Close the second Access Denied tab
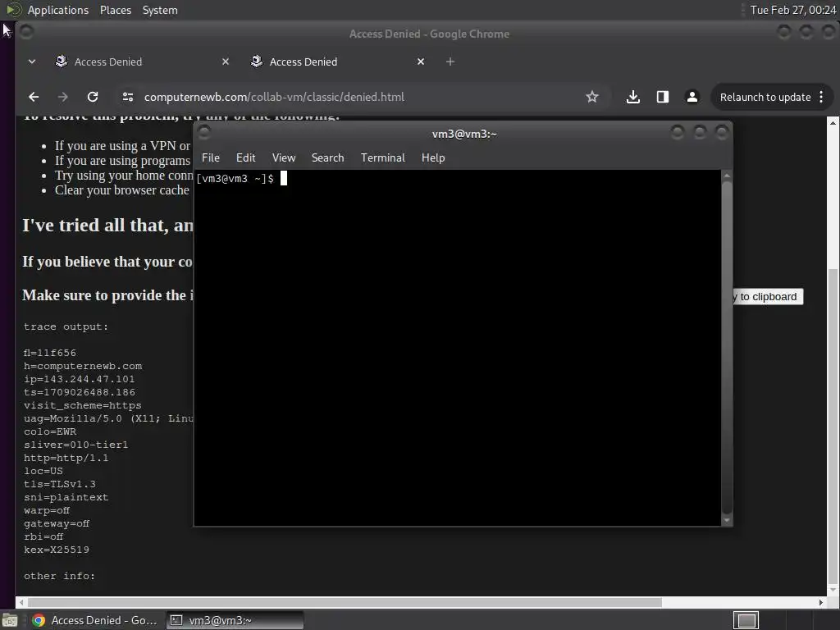 (x=421, y=62)
